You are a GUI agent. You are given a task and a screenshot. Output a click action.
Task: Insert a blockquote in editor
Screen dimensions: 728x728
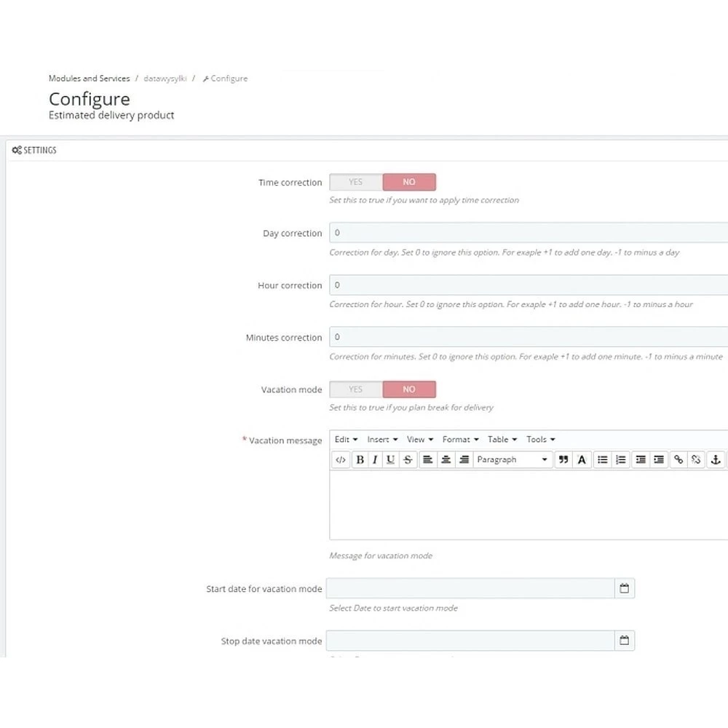pyautogui.click(x=563, y=459)
